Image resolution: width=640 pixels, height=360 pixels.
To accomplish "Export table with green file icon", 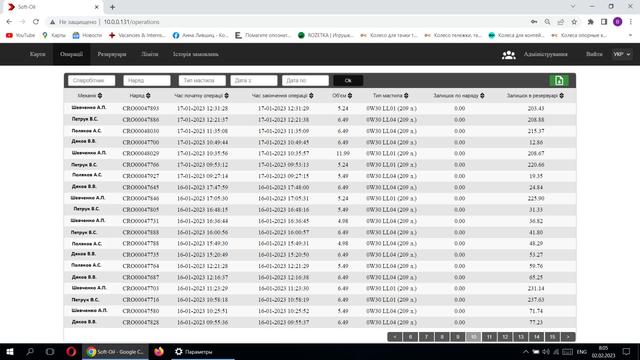I will click(559, 80).
